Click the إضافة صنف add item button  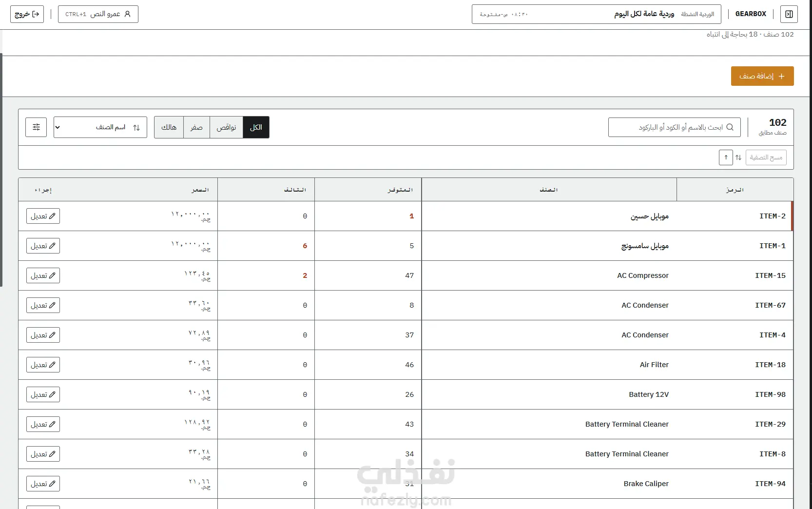[x=762, y=76]
